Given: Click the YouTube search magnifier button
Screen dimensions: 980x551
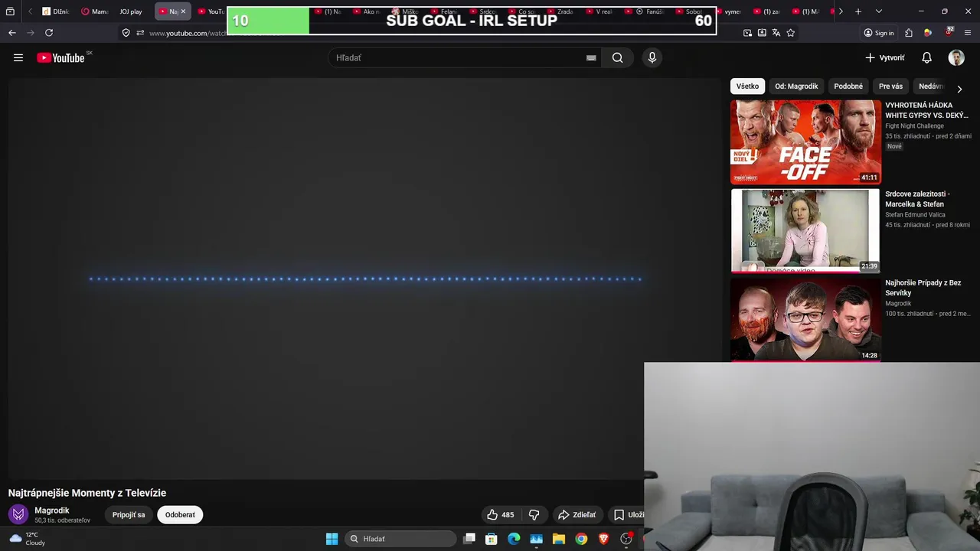Looking at the screenshot, I should (x=617, y=57).
